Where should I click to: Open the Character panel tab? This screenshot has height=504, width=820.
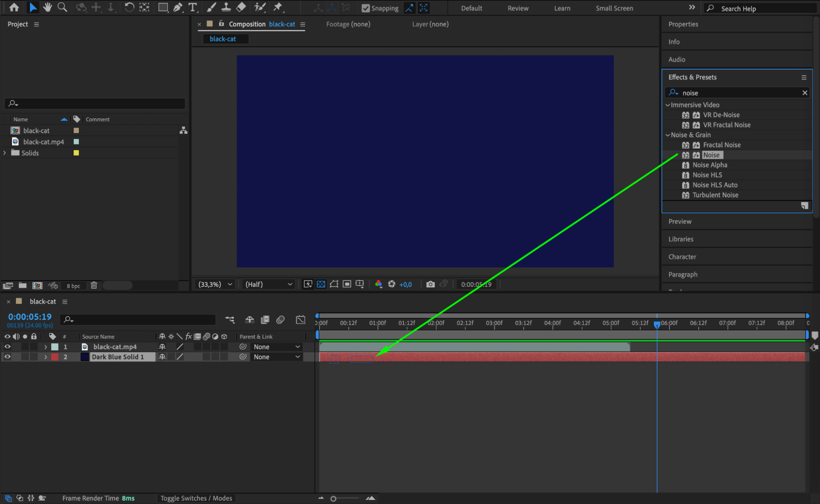[x=682, y=257]
